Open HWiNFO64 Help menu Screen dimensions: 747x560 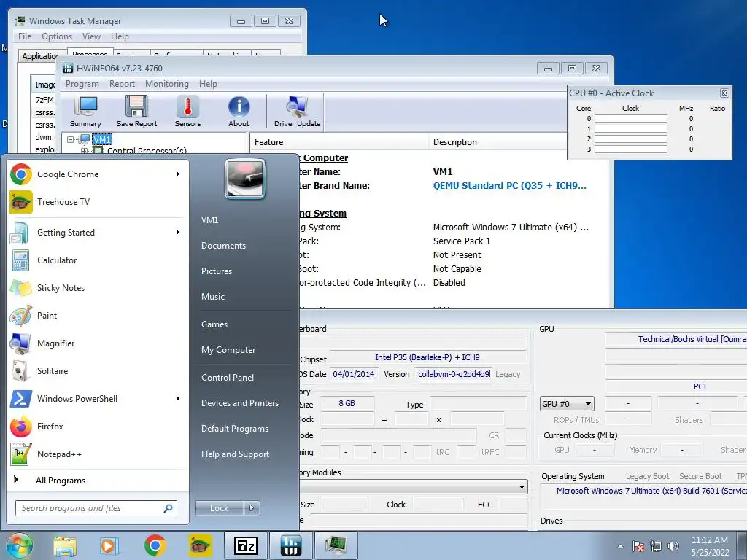coord(208,84)
